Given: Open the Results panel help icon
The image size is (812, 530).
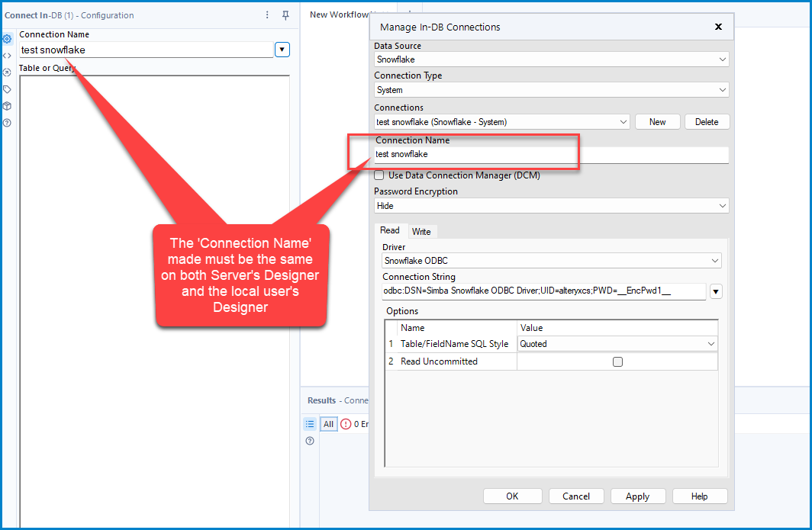Looking at the screenshot, I should click(x=310, y=441).
